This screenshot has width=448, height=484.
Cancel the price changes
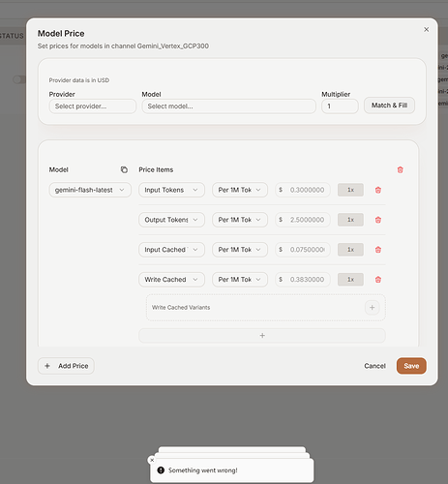pos(374,366)
